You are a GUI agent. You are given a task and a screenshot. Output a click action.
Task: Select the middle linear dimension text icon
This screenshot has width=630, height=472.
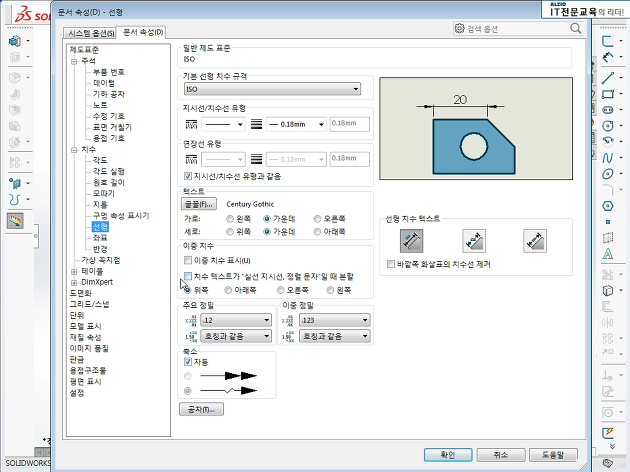(474, 241)
